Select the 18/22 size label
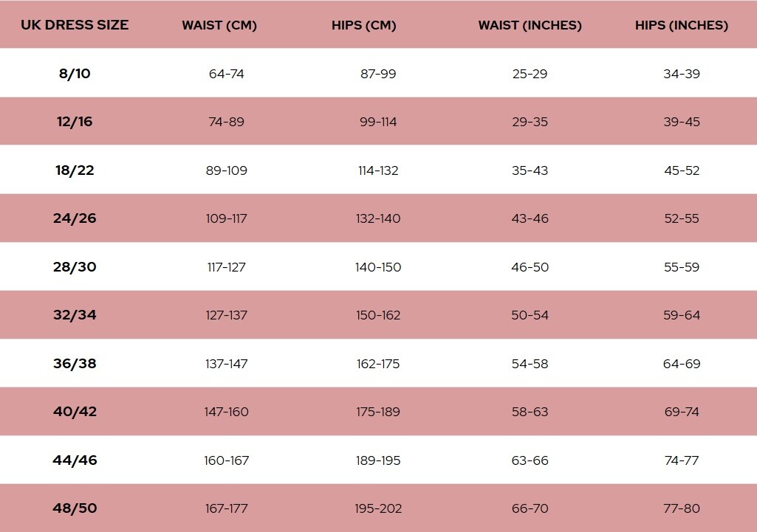The height and width of the screenshot is (532, 757). 75,170
